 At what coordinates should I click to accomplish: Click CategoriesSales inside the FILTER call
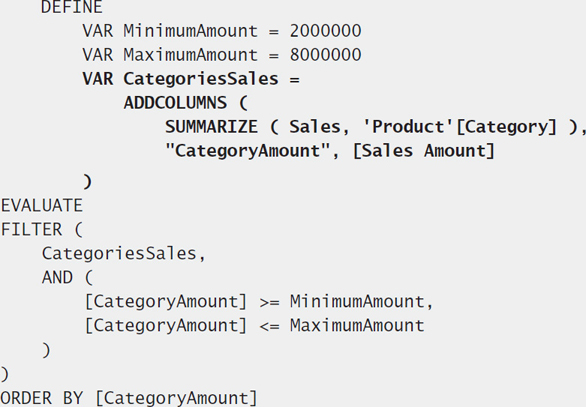[x=119, y=253]
